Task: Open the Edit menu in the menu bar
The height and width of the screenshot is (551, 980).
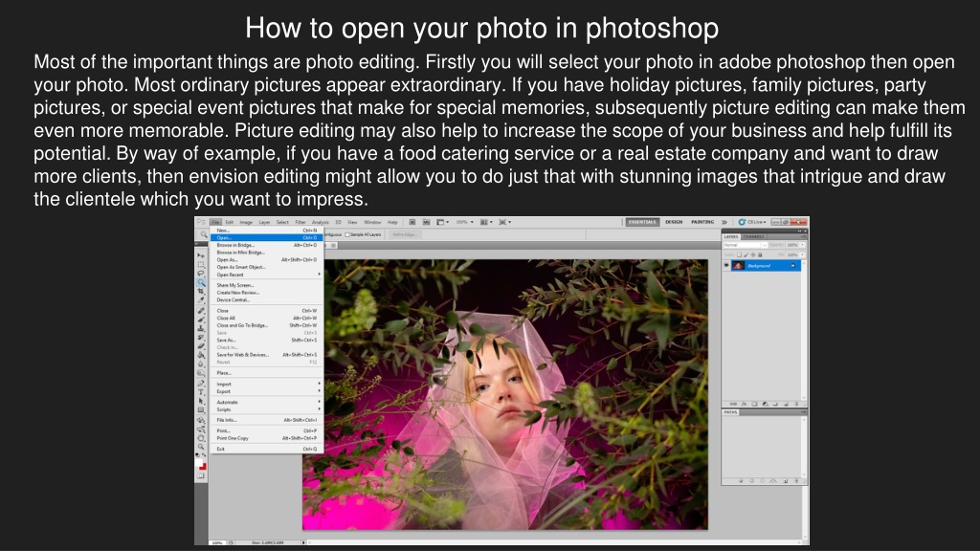Action: coord(230,222)
